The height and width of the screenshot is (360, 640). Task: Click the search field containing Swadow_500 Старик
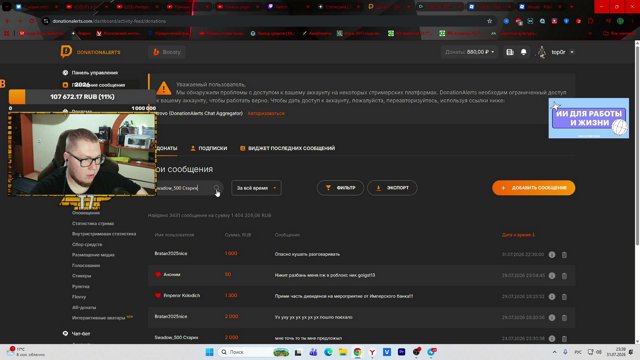tap(186, 188)
